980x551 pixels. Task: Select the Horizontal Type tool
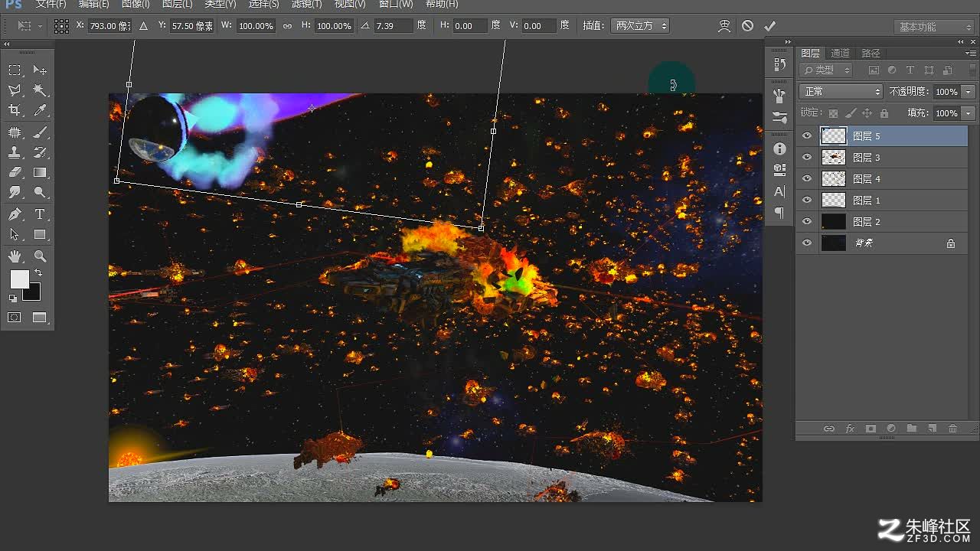pos(40,214)
